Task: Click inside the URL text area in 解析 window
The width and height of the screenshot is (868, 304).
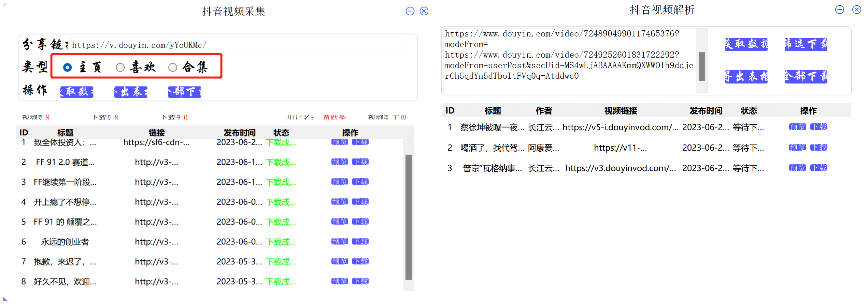Action: (569, 60)
